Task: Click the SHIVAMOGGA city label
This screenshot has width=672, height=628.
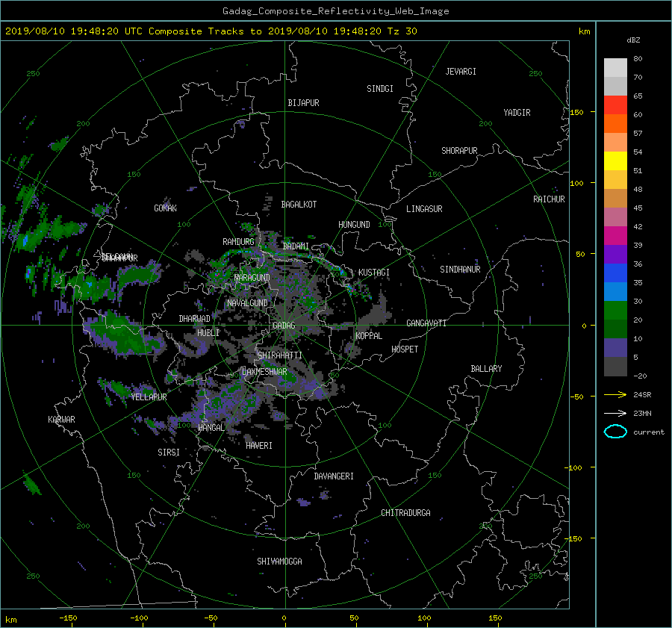Action: coord(279,561)
